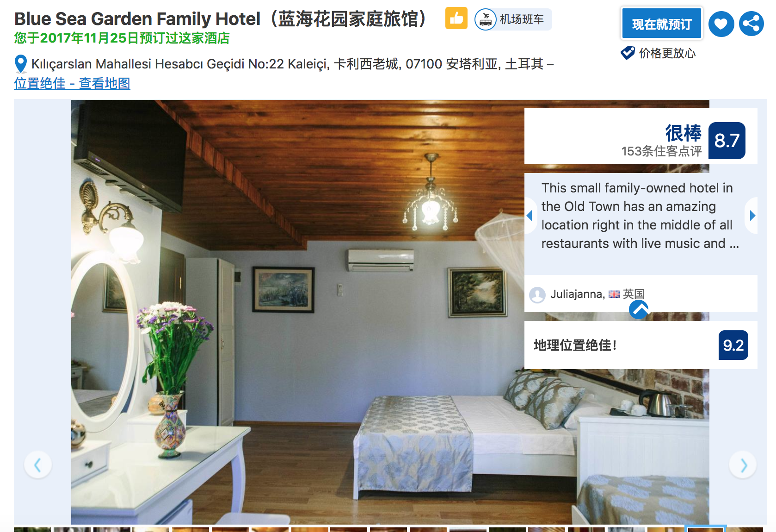Click the 153条住客点评 reviews count
Screen dimensions: 776x532
coord(661,151)
